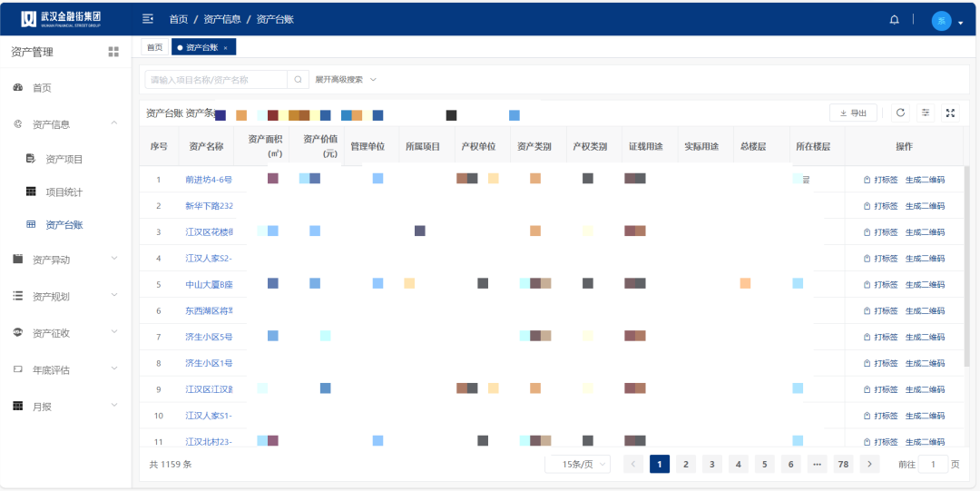
Task: Expand 展开高级搜索 advanced search
Action: tap(346, 80)
